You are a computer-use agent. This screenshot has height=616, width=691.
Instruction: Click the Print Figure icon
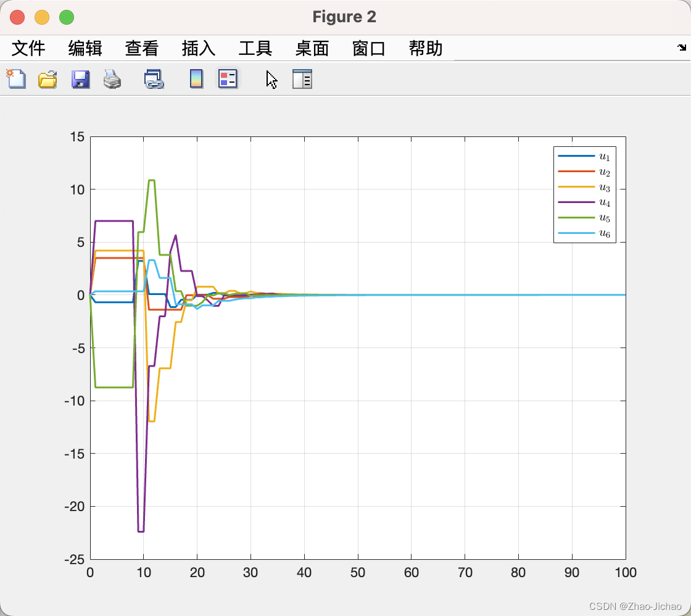[x=112, y=80]
